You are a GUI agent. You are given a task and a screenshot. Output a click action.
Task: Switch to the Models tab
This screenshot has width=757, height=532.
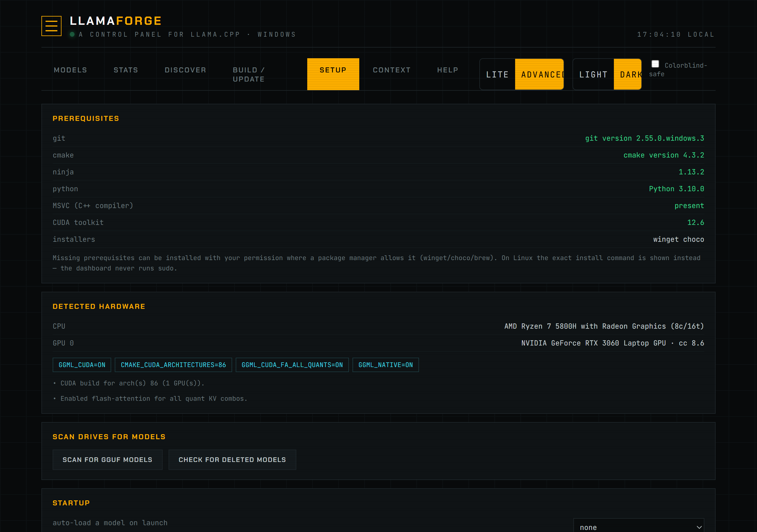tap(71, 70)
